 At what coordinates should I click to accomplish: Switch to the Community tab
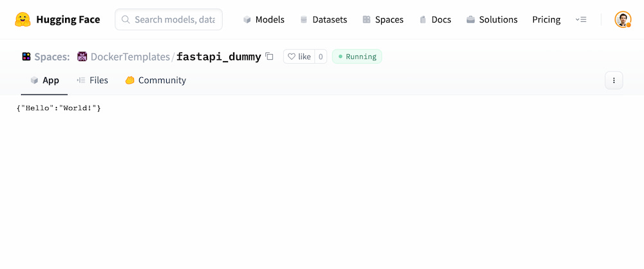coord(155,80)
